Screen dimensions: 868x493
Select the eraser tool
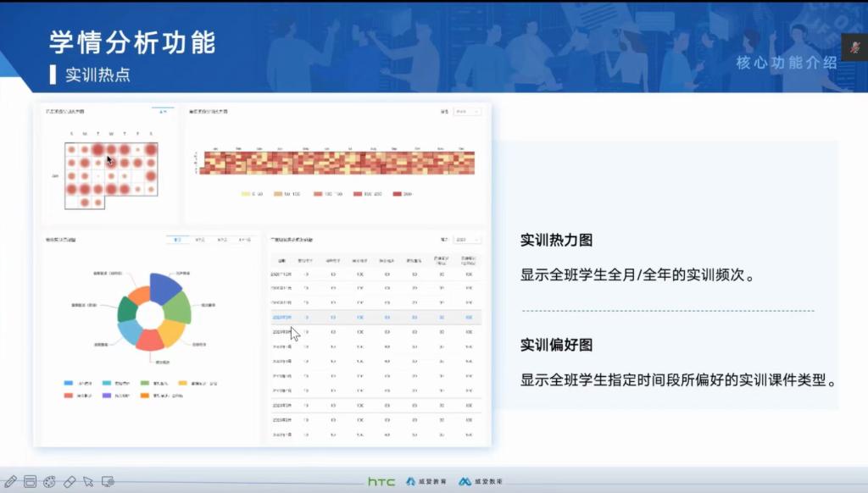[x=70, y=481]
